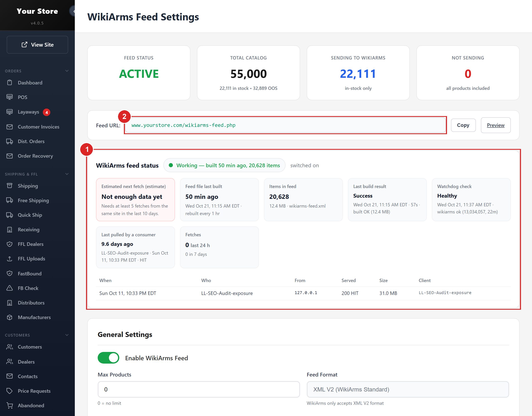The height and width of the screenshot is (416, 532).
Task: Collapse the ORDERS sidebar section
Action: pos(67,71)
